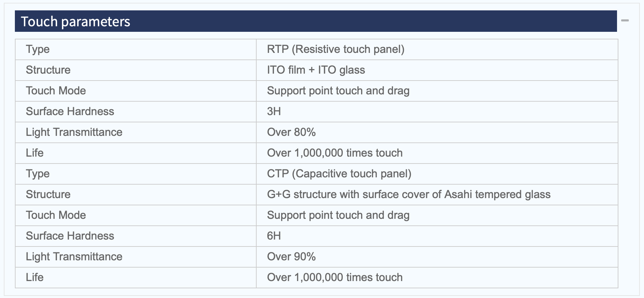Select the CTP (Capacitive touch panel) cell
644x298 pixels.
coord(437,174)
